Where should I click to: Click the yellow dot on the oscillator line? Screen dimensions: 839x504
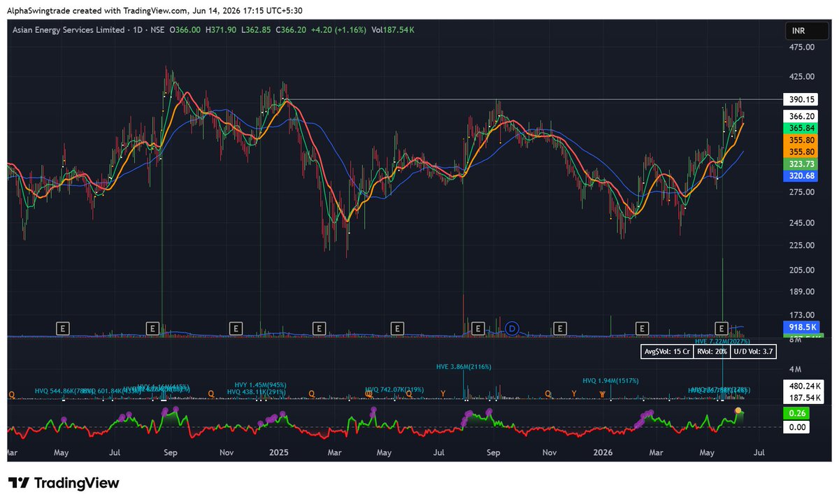[738, 411]
